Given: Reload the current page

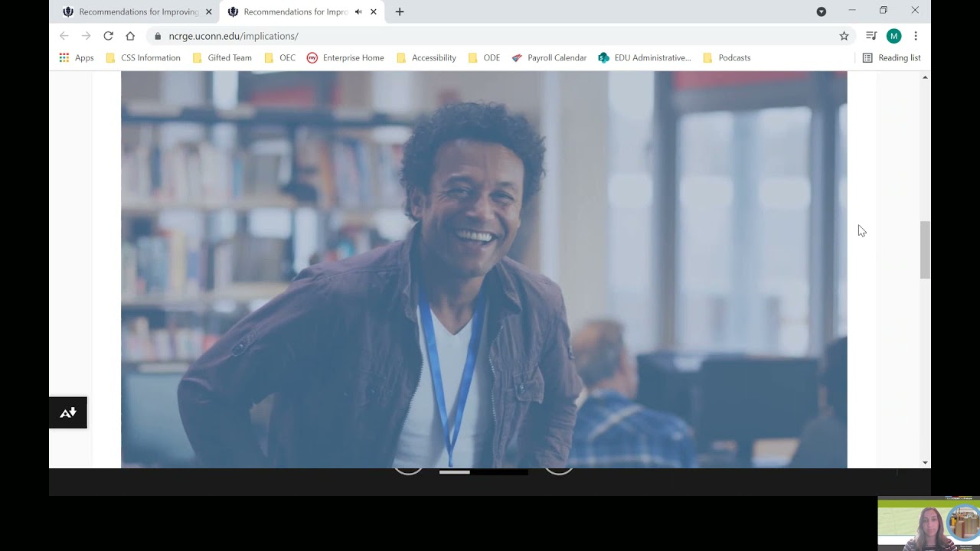Looking at the screenshot, I should click(x=108, y=36).
